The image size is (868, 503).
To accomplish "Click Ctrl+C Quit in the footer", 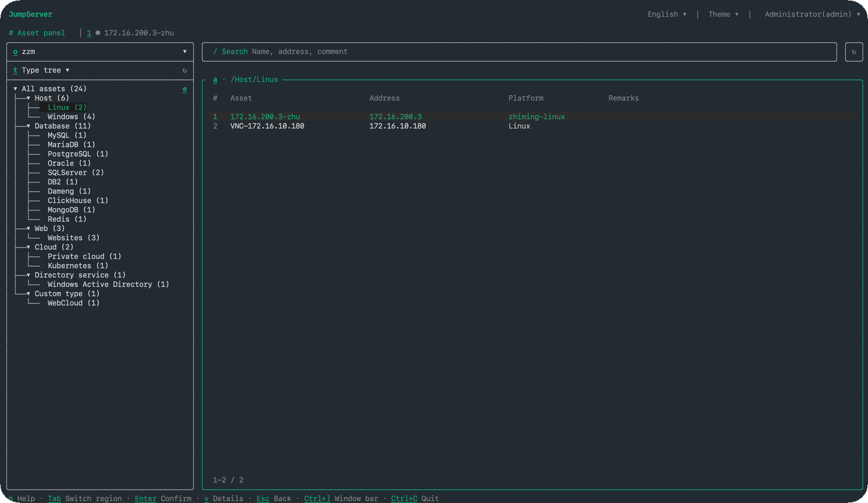I will pyautogui.click(x=415, y=499).
